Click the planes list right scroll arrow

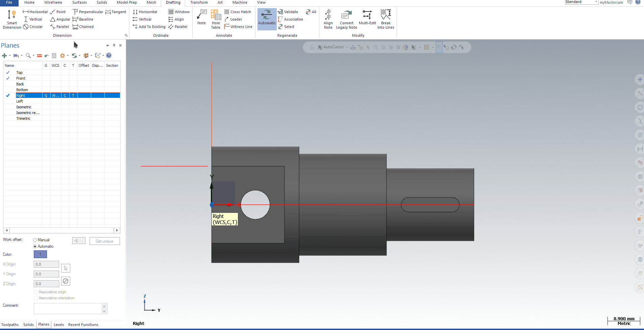coord(117,230)
